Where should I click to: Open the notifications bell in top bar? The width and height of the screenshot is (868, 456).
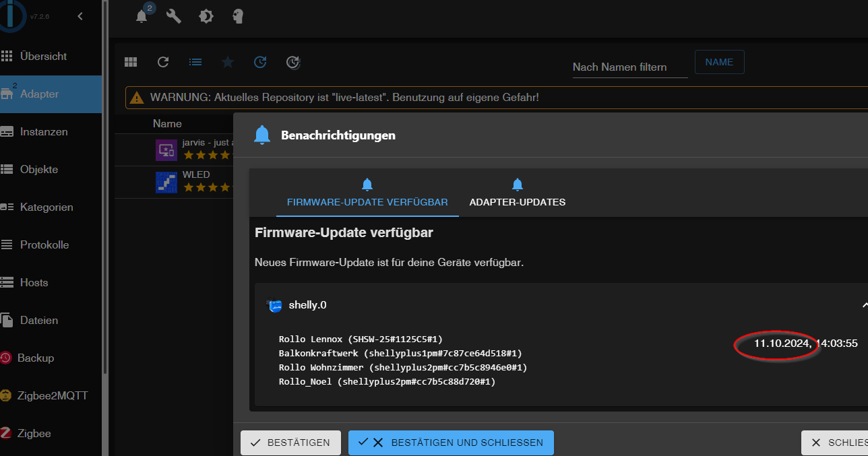(x=142, y=17)
